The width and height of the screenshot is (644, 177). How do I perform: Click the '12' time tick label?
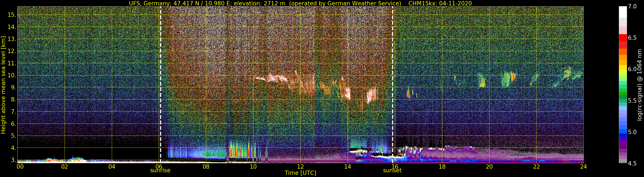tap(300, 166)
